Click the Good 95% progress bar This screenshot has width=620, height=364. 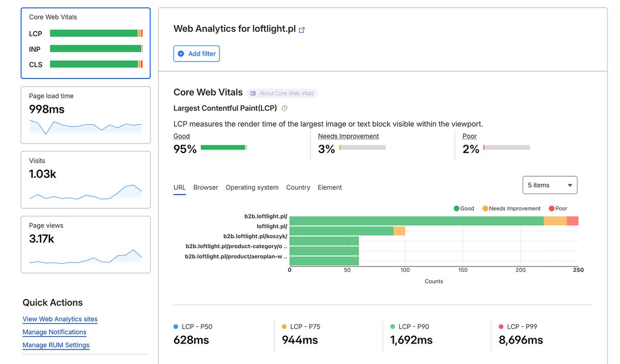(x=225, y=147)
